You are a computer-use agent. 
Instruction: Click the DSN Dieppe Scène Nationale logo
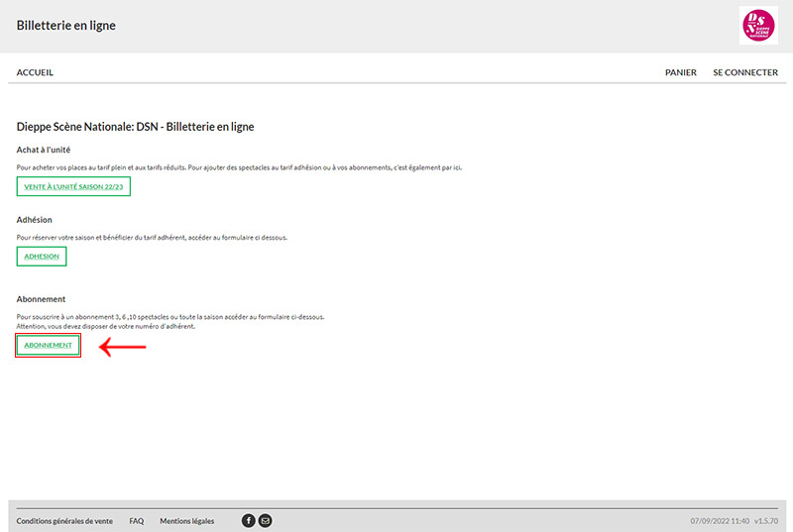758,25
